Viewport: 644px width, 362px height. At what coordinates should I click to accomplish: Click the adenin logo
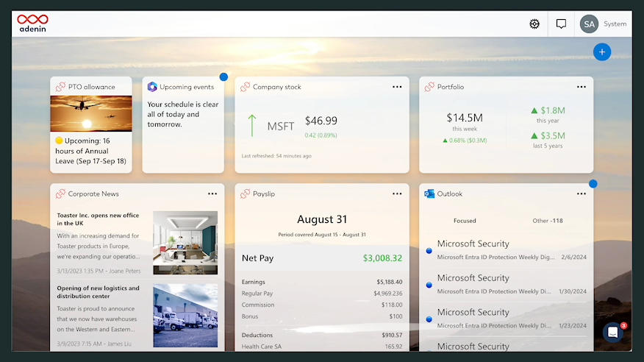32,24
